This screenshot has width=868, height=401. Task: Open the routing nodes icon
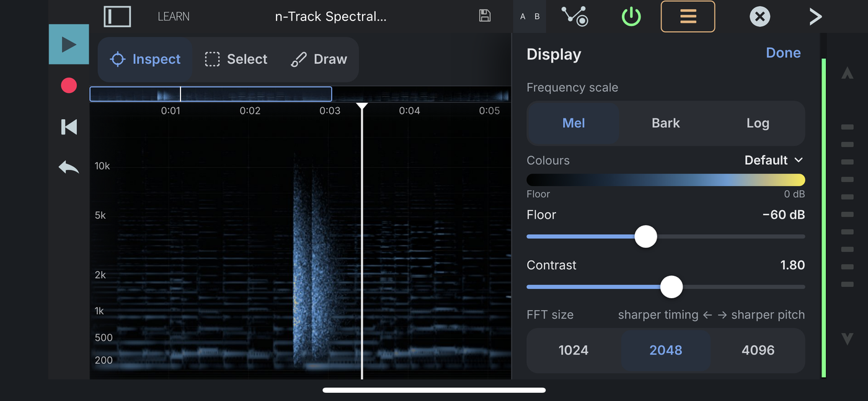coord(575,16)
